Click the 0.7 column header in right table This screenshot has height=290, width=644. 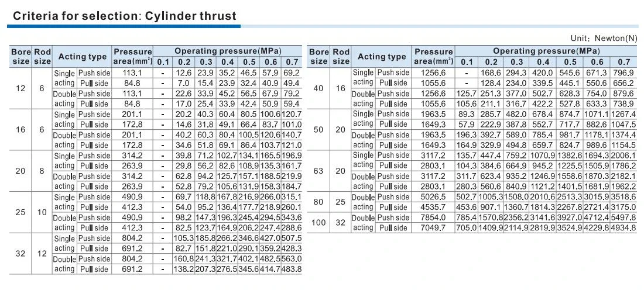(624, 62)
